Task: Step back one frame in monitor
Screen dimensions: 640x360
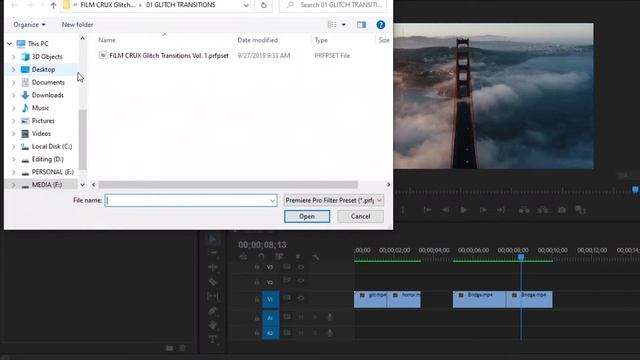Action: tap(445, 210)
